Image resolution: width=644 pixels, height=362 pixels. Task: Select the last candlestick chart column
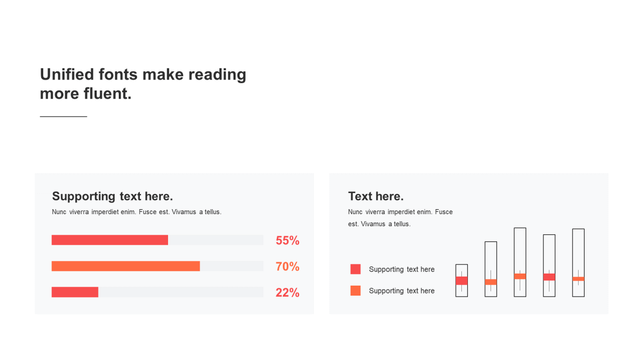point(579,262)
